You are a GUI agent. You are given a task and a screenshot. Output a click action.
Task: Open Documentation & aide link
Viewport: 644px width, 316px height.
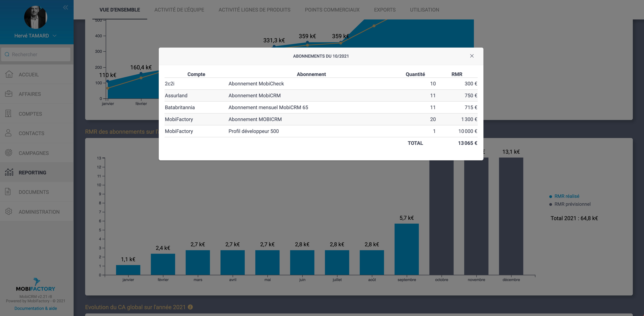point(36,308)
